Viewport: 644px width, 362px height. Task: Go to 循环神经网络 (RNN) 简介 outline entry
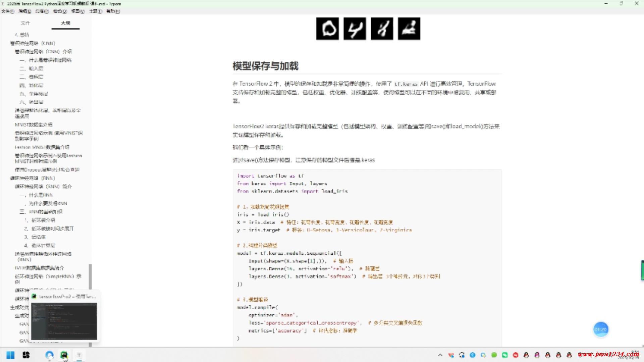43,186
